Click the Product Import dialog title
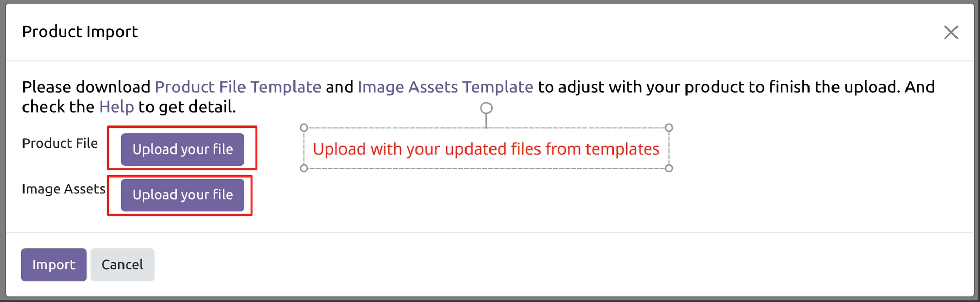Screen dimensions: 980x302 tap(80, 32)
